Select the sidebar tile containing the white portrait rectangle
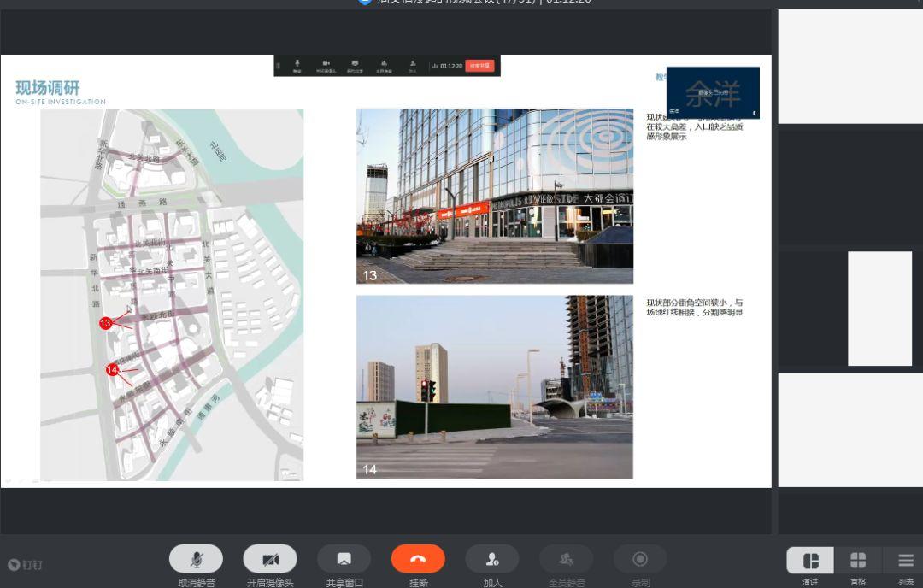 pos(850,309)
